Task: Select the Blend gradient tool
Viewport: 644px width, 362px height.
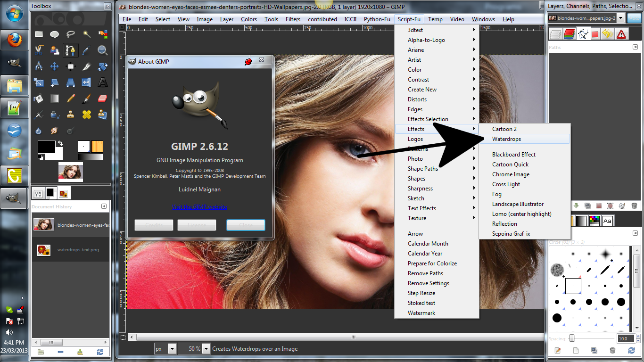Action: coord(55,98)
